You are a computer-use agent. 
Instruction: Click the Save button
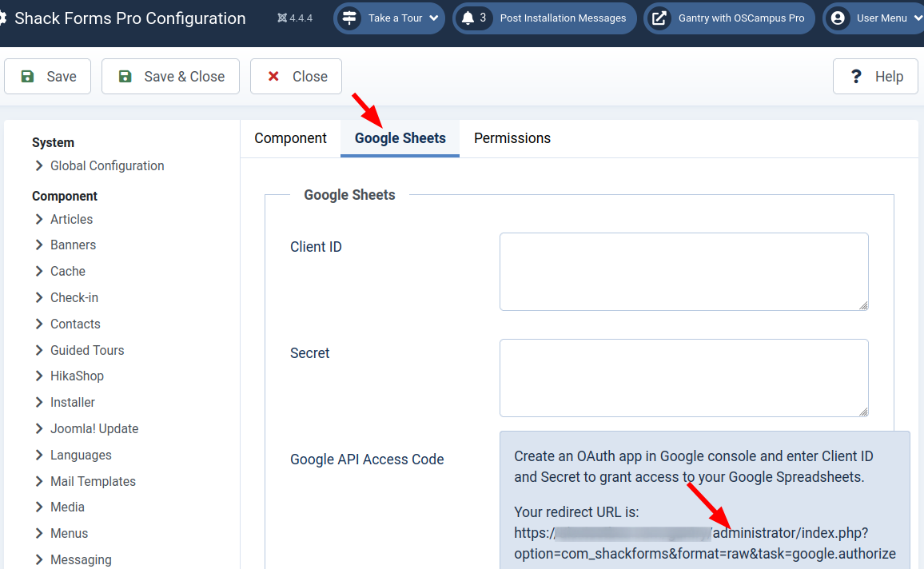tap(48, 77)
